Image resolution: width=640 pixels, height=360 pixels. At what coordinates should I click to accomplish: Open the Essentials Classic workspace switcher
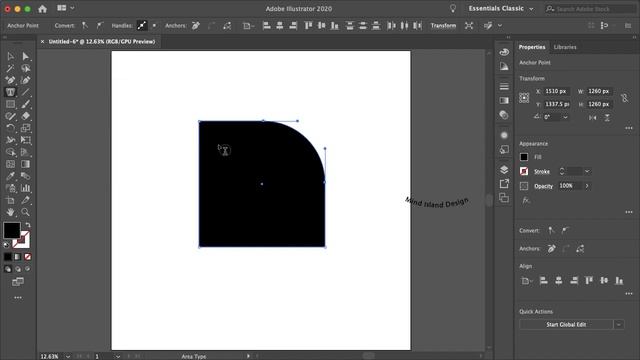[x=501, y=9]
